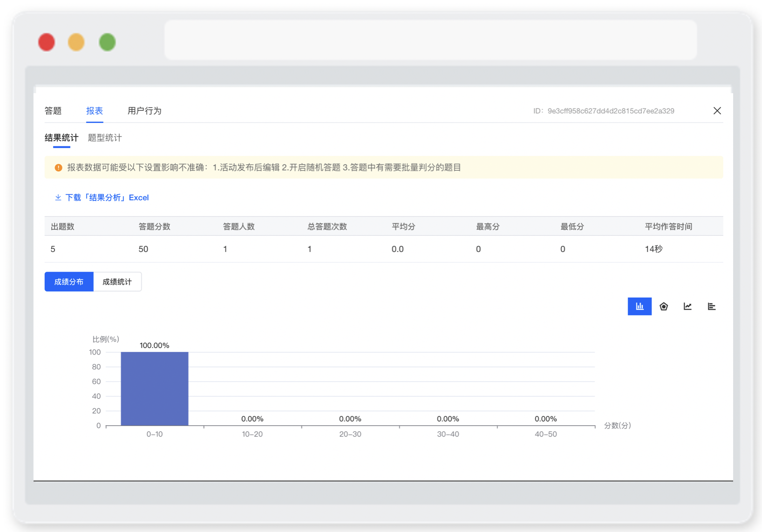
Task: Click the 平均作答时间 column header
Action: [x=668, y=227]
